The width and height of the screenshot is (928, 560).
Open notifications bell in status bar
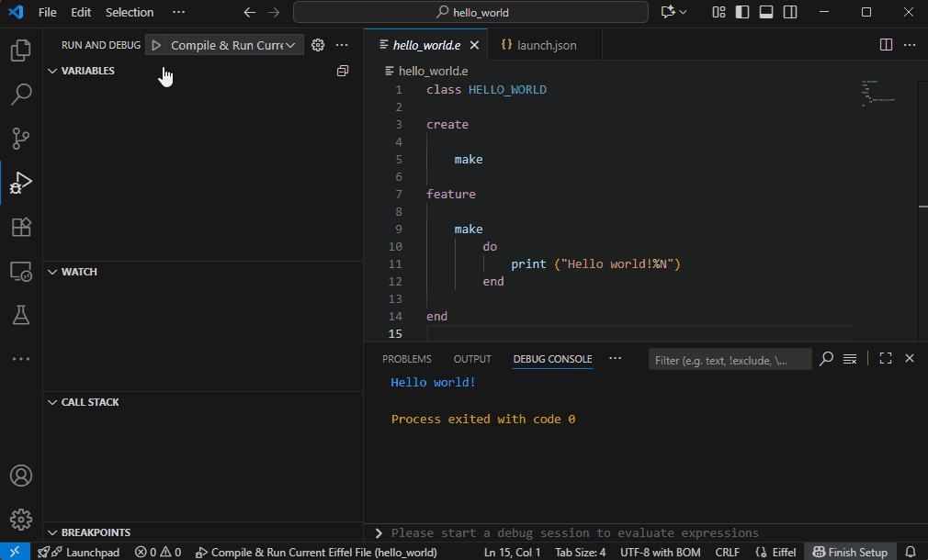click(910, 552)
